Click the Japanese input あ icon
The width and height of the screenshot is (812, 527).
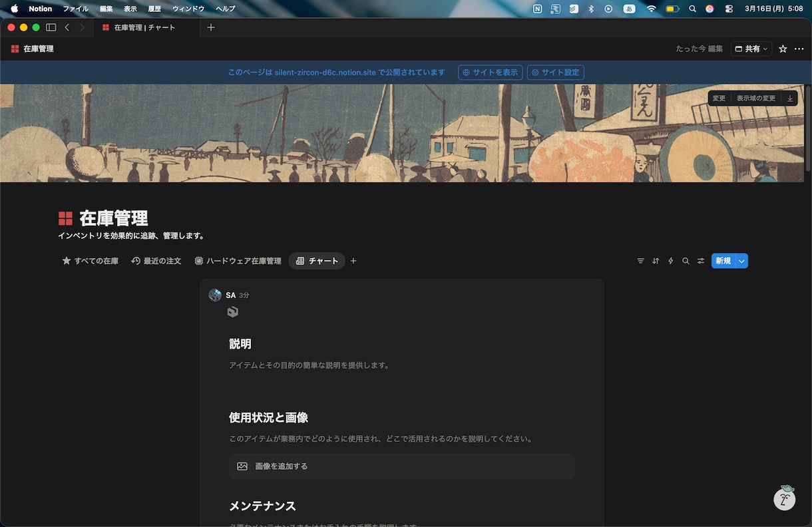629,9
